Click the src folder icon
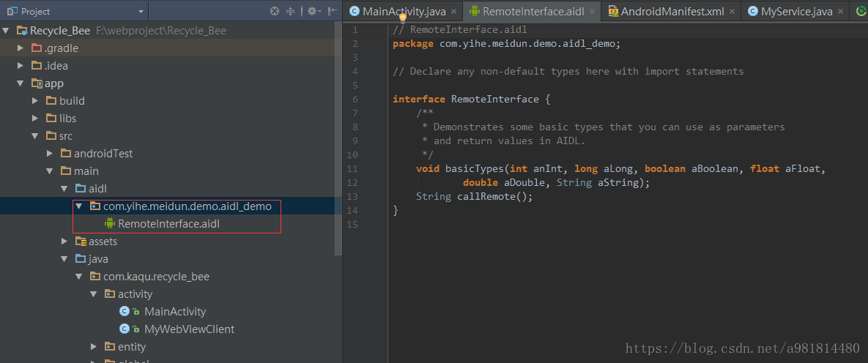The image size is (868, 363). point(51,136)
